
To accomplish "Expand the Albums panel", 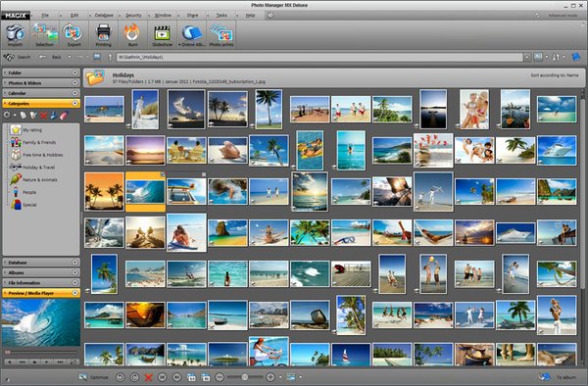I will click(x=75, y=272).
